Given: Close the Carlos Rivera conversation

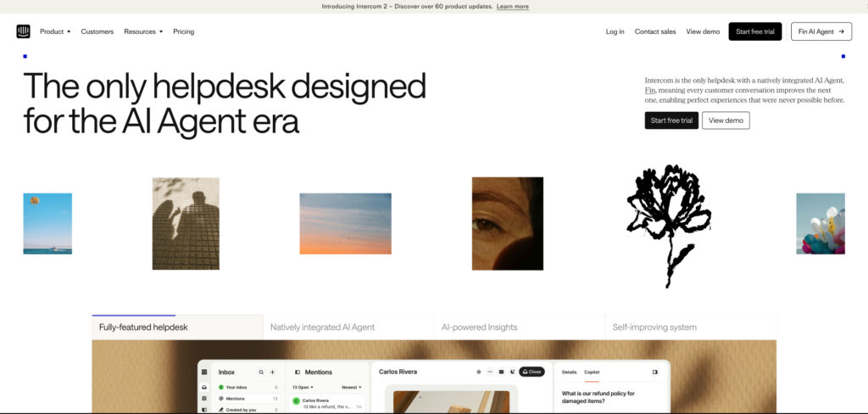Looking at the screenshot, I should (531, 372).
